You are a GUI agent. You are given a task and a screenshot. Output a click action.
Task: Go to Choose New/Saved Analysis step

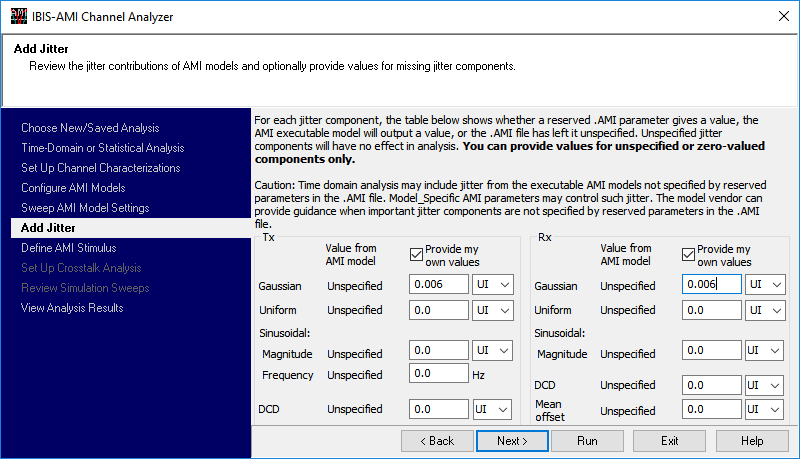pos(90,128)
